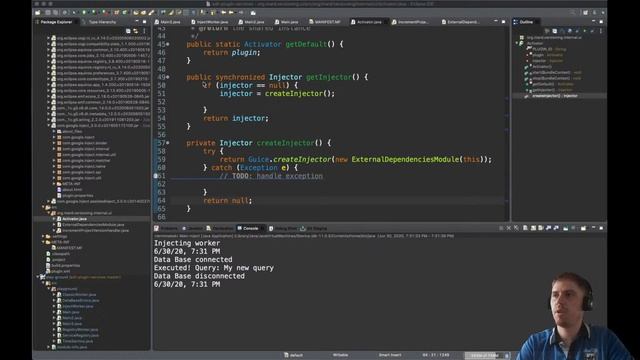The width and height of the screenshot is (640, 360).
Task: Expand Activator.java arrow in Package Explorer
Action: point(54,219)
